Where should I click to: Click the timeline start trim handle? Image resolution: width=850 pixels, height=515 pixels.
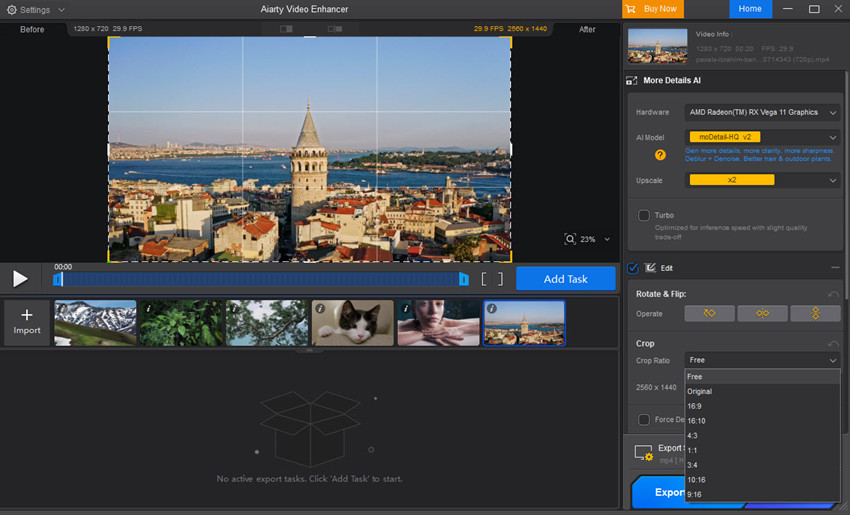tap(57, 279)
